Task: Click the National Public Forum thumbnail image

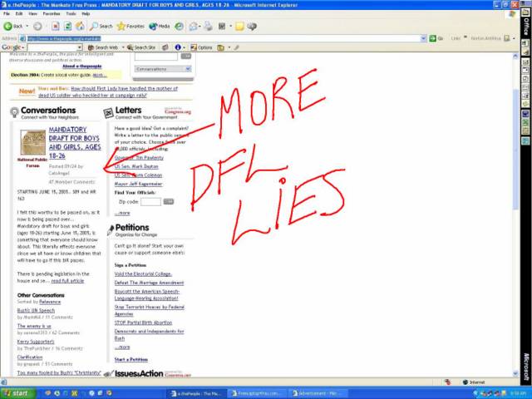Action: click(x=33, y=142)
